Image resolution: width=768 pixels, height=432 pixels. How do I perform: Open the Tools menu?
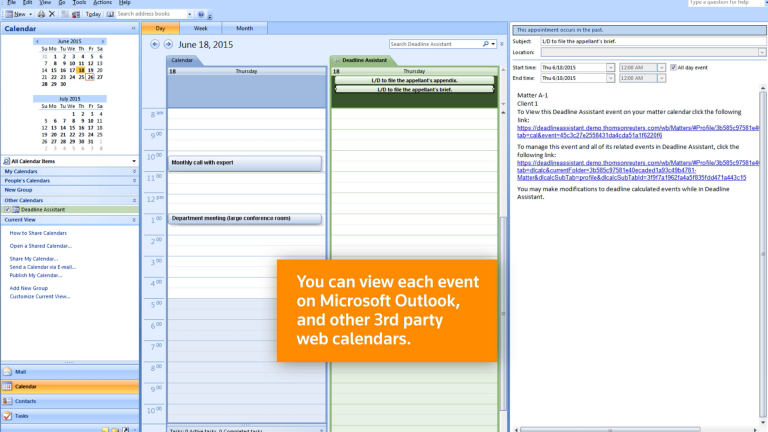(x=80, y=3)
